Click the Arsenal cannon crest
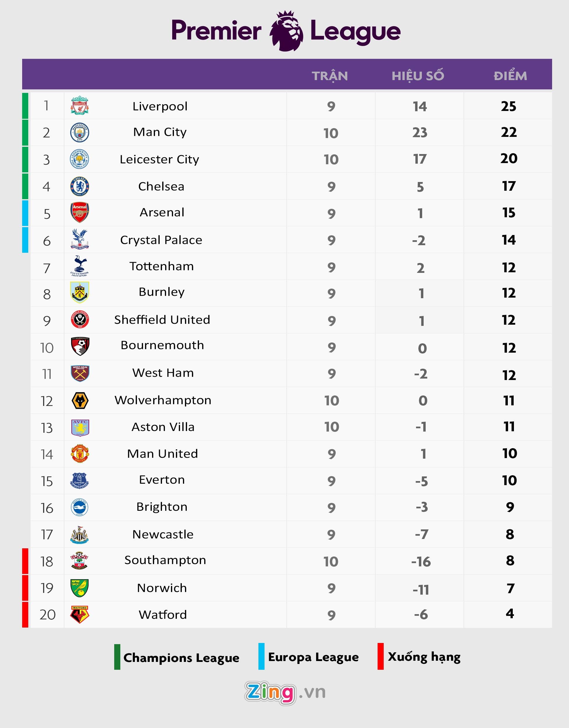The height and width of the screenshot is (728, 569). tap(80, 212)
